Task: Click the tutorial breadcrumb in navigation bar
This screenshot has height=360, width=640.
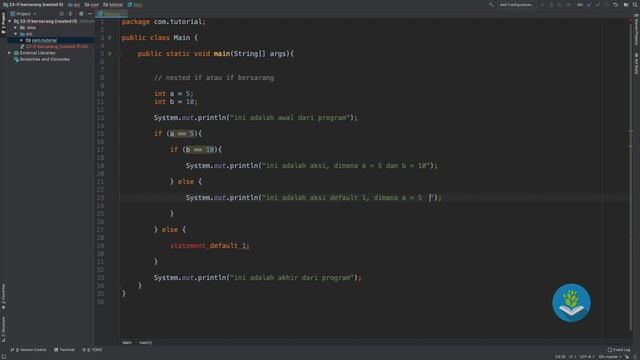Action: tap(113, 4)
